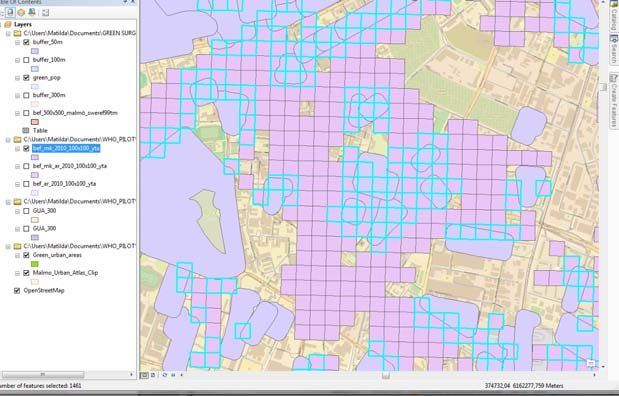619x396 pixels.
Task: Click the Pause Drawing icon
Action: (x=173, y=375)
